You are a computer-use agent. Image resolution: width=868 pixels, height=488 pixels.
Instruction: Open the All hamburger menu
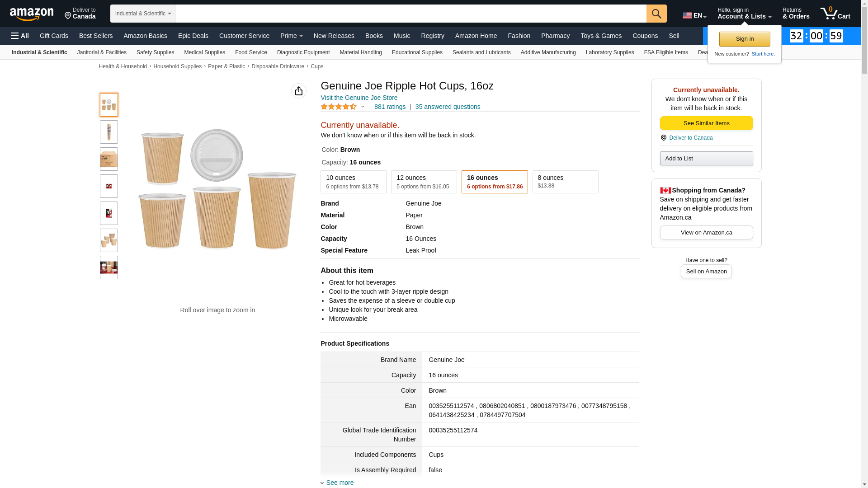click(x=20, y=36)
